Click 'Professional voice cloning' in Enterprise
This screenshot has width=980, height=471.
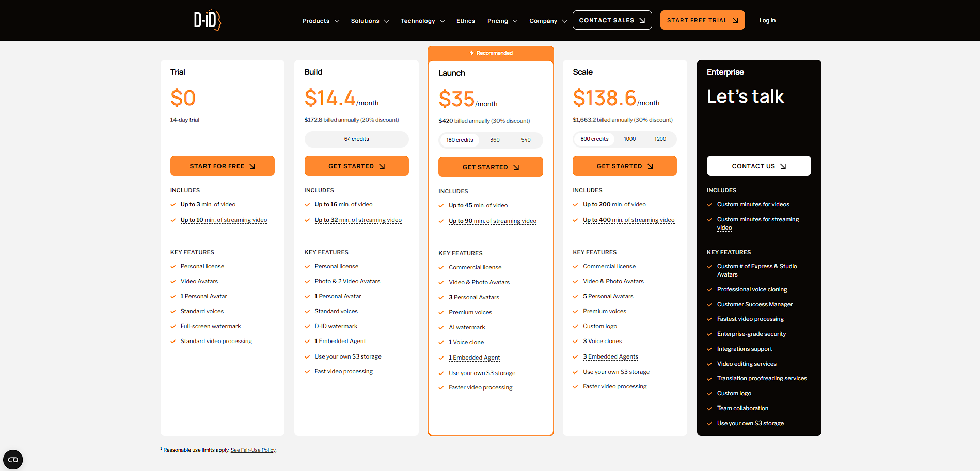pos(752,289)
